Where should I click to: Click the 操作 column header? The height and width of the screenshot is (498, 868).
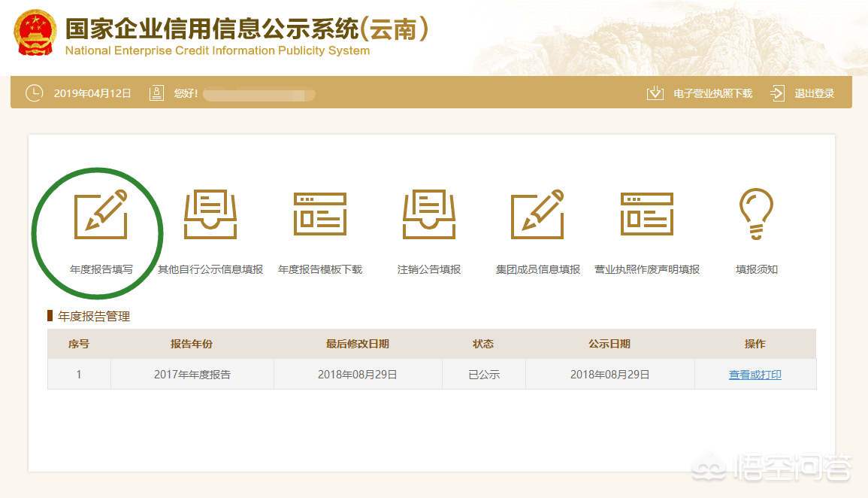point(755,344)
